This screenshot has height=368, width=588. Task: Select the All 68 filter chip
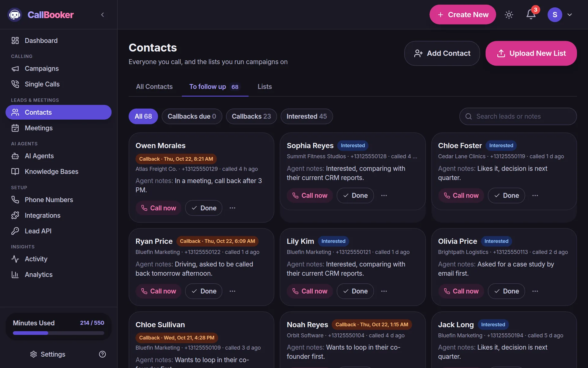click(x=143, y=116)
